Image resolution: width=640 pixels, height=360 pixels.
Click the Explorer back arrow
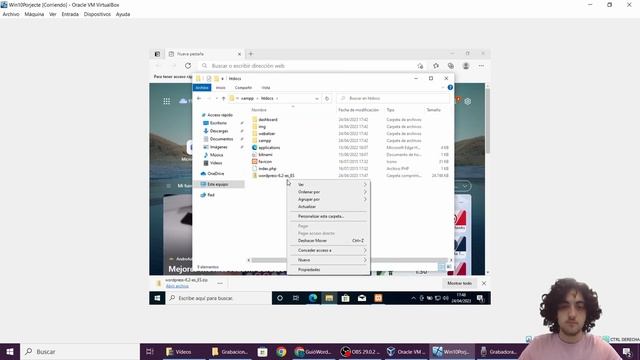coord(199,98)
